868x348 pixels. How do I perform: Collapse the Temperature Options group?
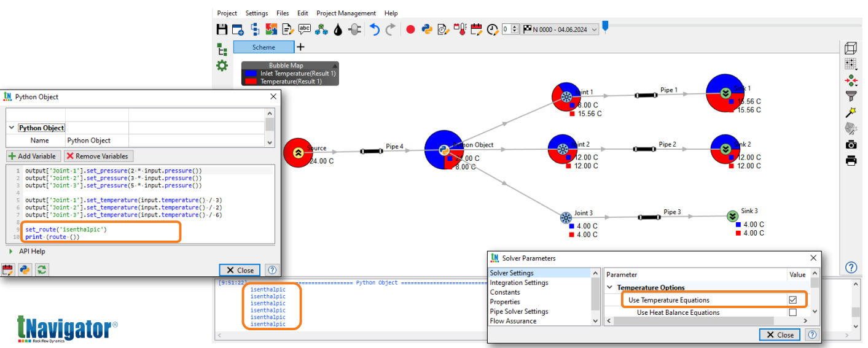610,287
